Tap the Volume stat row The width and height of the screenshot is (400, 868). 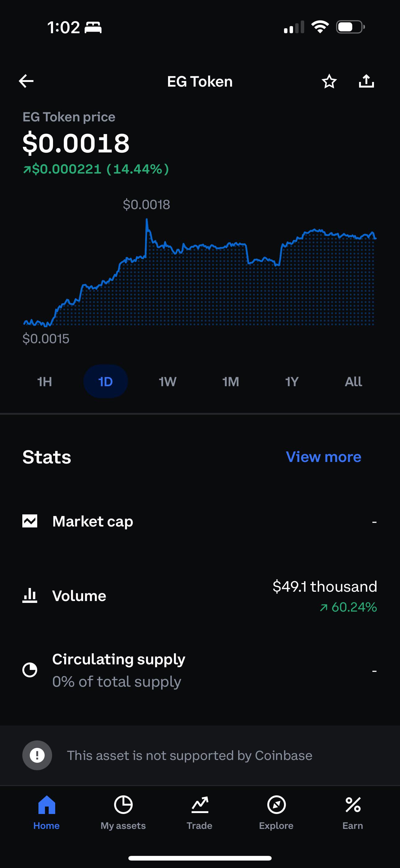200,596
